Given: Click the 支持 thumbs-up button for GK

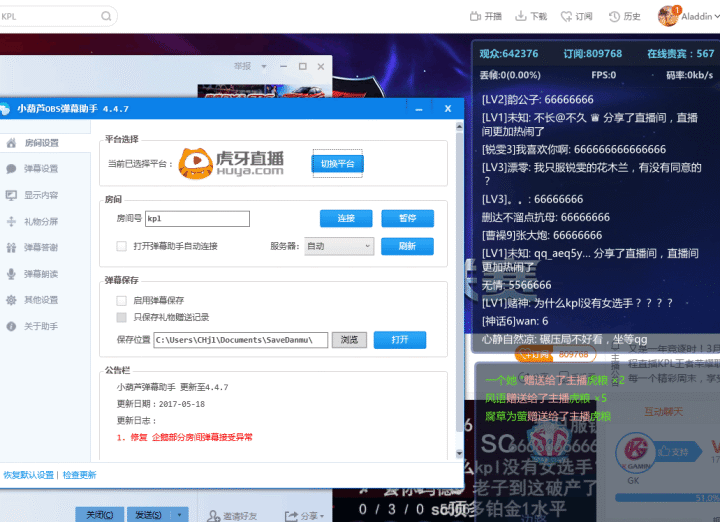Looking at the screenshot, I should click(x=679, y=452).
